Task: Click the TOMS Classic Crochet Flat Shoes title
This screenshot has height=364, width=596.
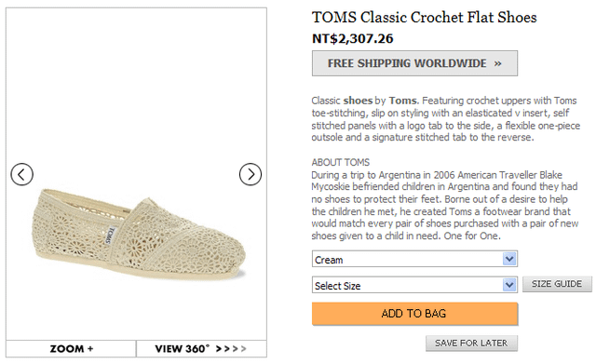Action: [x=425, y=18]
